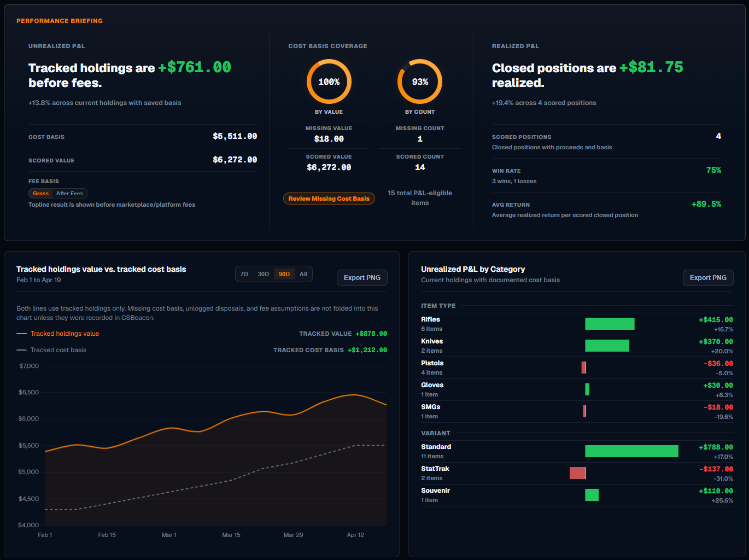Switch fee basis to After Fees
This screenshot has height=560, width=749.
coord(69,193)
